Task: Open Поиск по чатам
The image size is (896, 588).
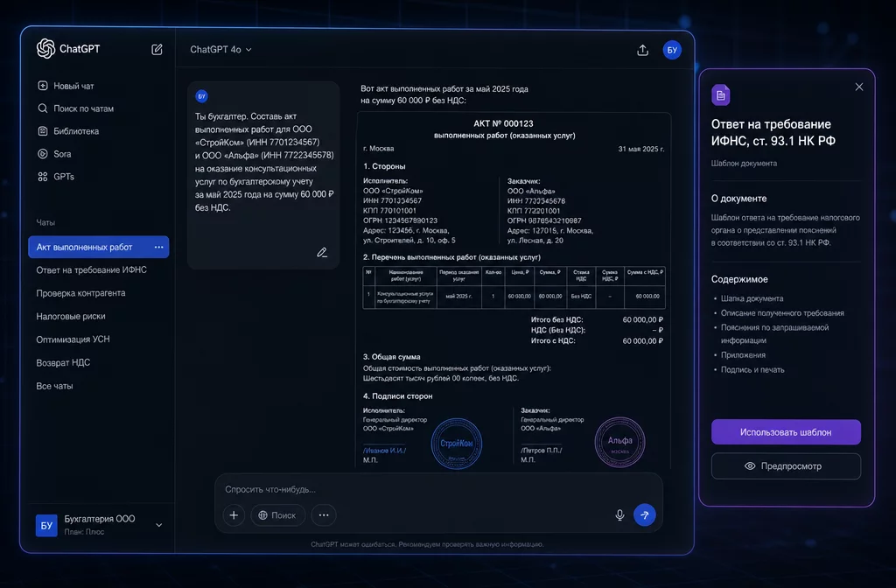Action: click(x=75, y=108)
